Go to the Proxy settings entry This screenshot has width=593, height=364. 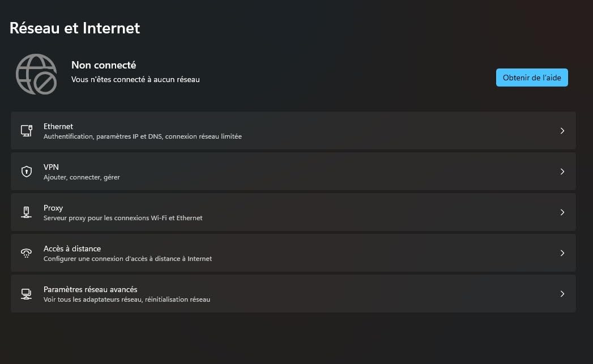coord(53,208)
